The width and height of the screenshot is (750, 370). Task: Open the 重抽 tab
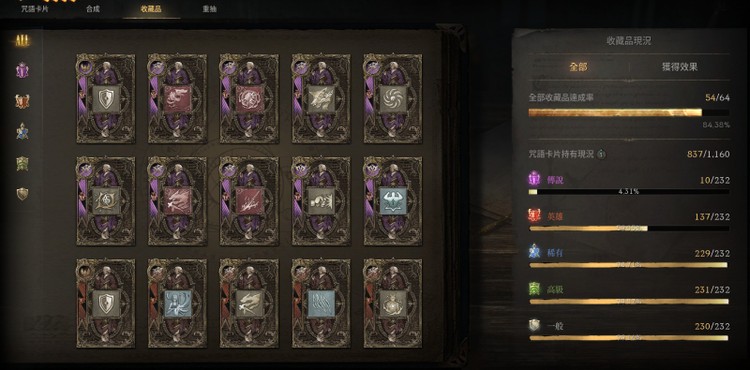tap(209, 9)
